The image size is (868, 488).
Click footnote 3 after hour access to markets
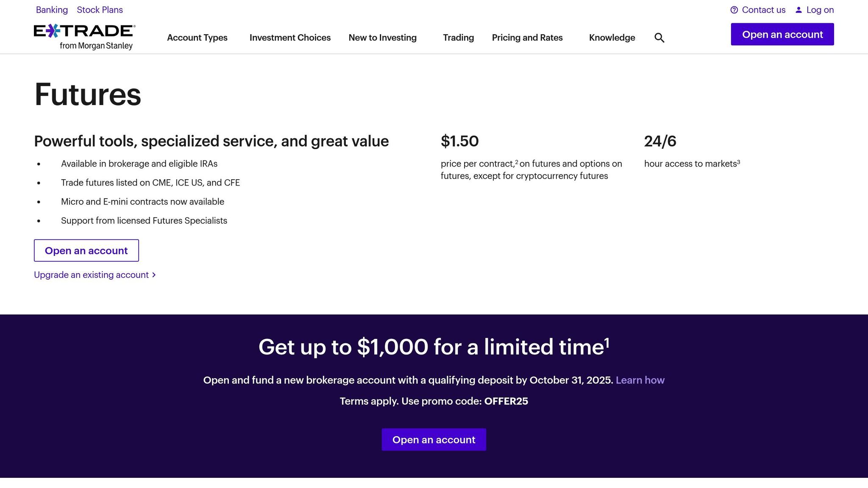tap(738, 162)
